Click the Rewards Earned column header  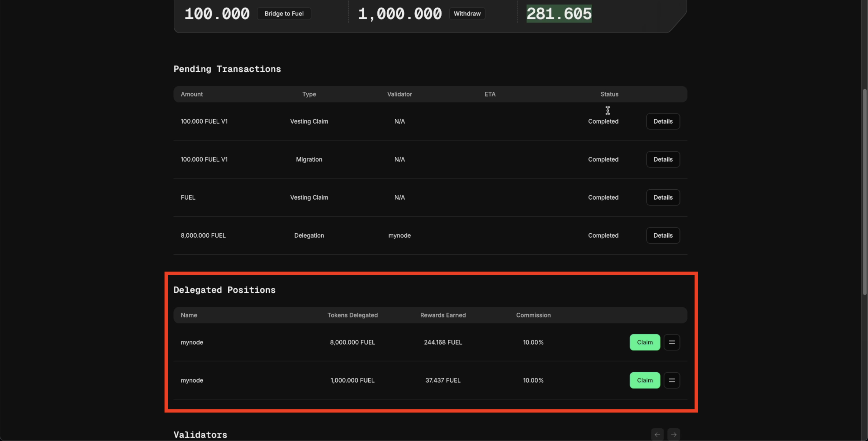click(443, 315)
